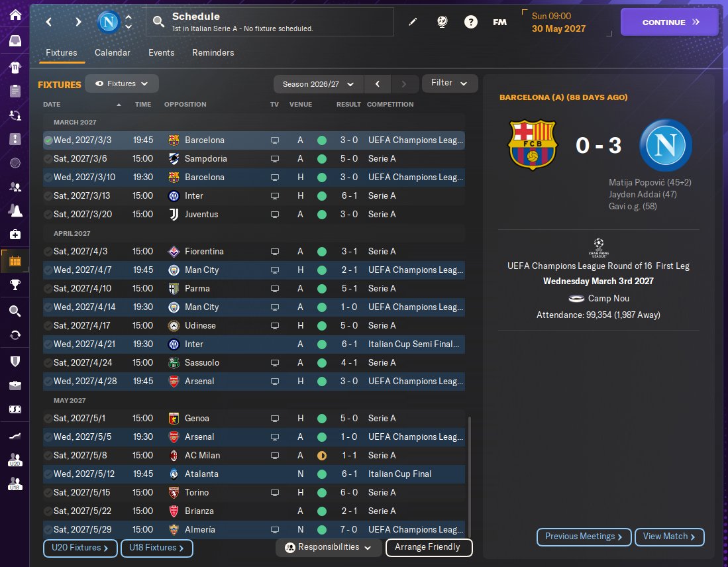Screen dimensions: 728x567
Task: Switch to the Reminders tab
Action: (x=213, y=53)
